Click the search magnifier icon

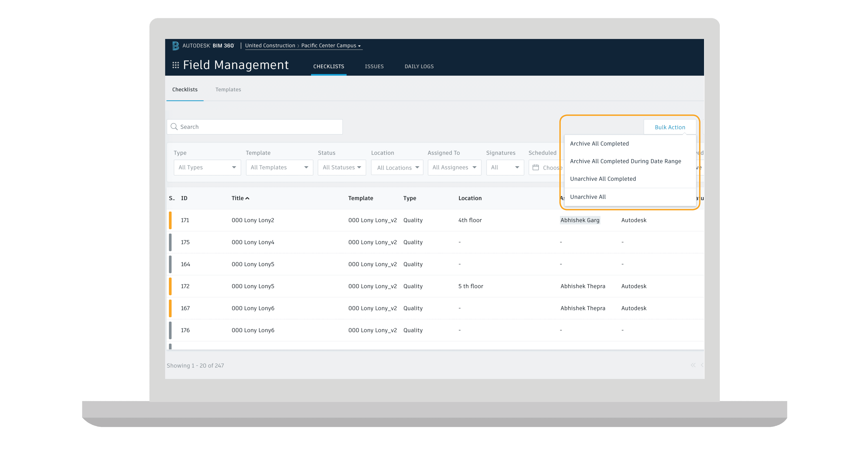click(174, 127)
